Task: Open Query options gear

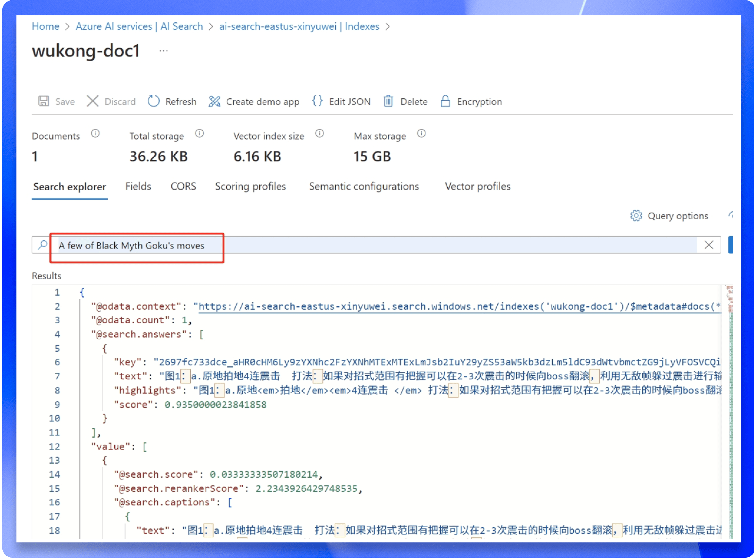Action: pos(636,215)
